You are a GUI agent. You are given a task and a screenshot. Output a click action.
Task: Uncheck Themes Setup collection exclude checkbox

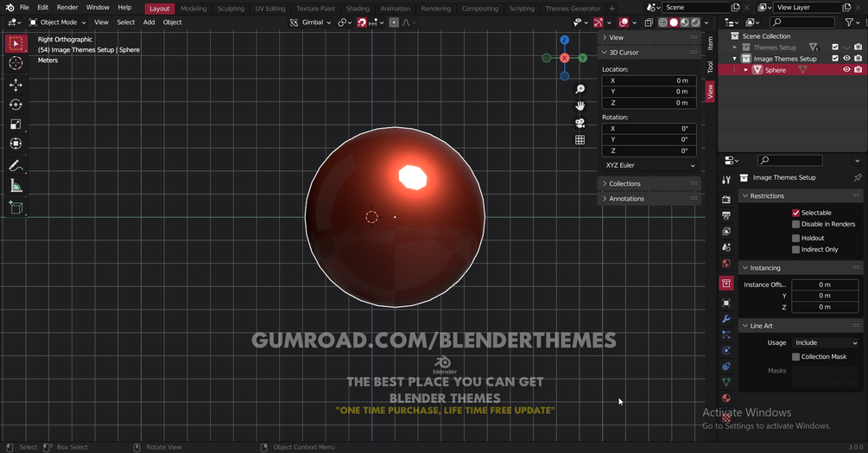point(835,47)
